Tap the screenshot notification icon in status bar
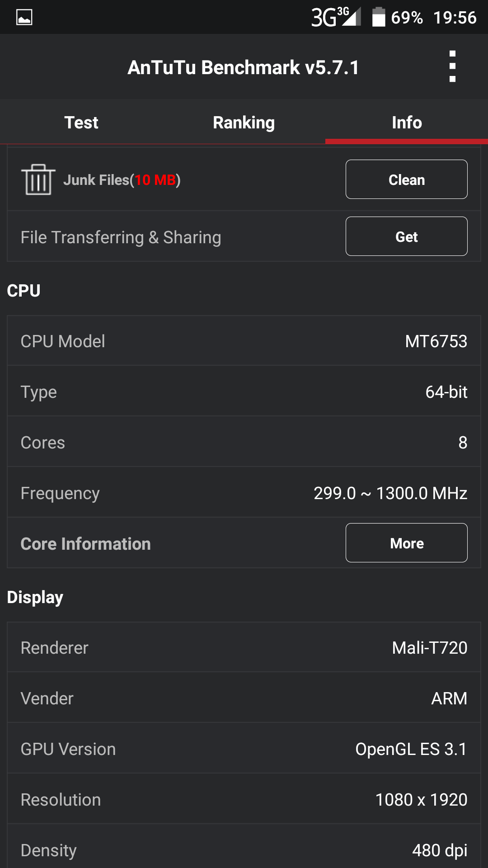This screenshot has height=868, width=488. 24,17
